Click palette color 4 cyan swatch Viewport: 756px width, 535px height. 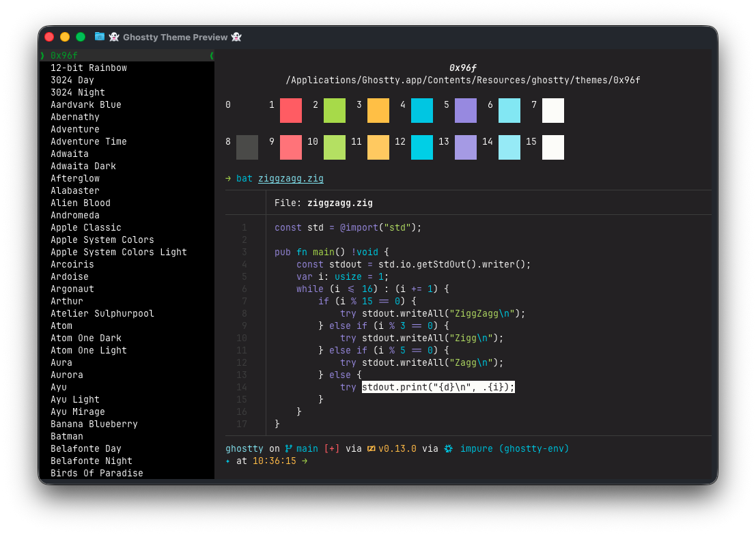tap(422, 111)
